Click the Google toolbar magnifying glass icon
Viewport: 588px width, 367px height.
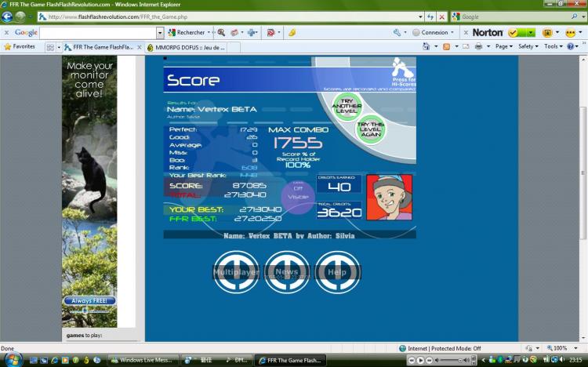[221, 33]
